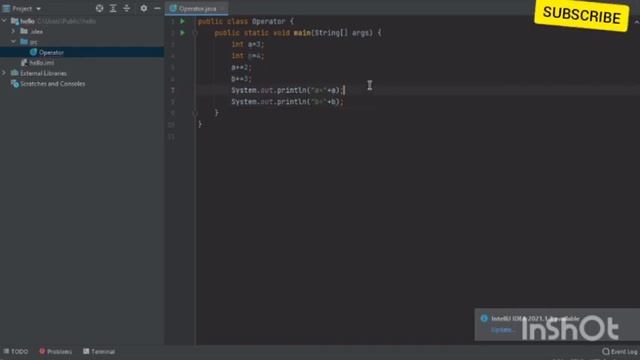This screenshot has height=360, width=640.
Task: Click the fold end marker at the main method's closing brace
Action: pyautogui.click(x=195, y=113)
